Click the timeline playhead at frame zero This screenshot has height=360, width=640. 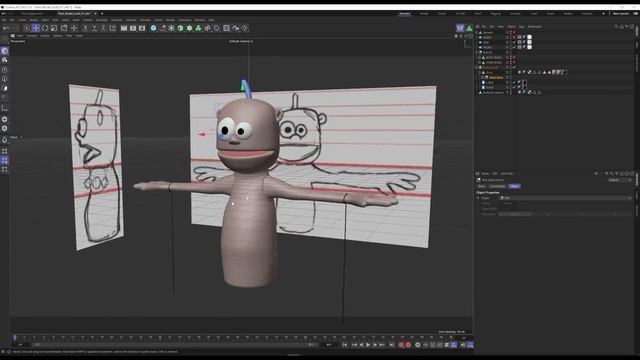[x=15, y=338]
